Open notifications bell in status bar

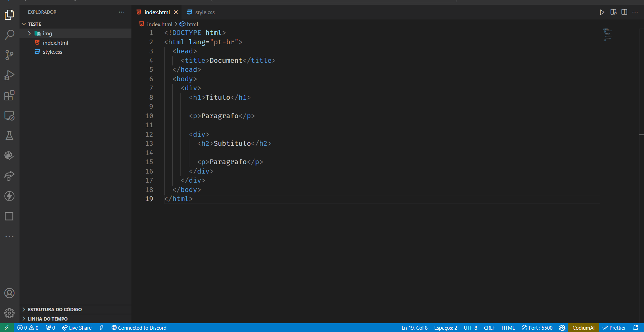(636, 328)
